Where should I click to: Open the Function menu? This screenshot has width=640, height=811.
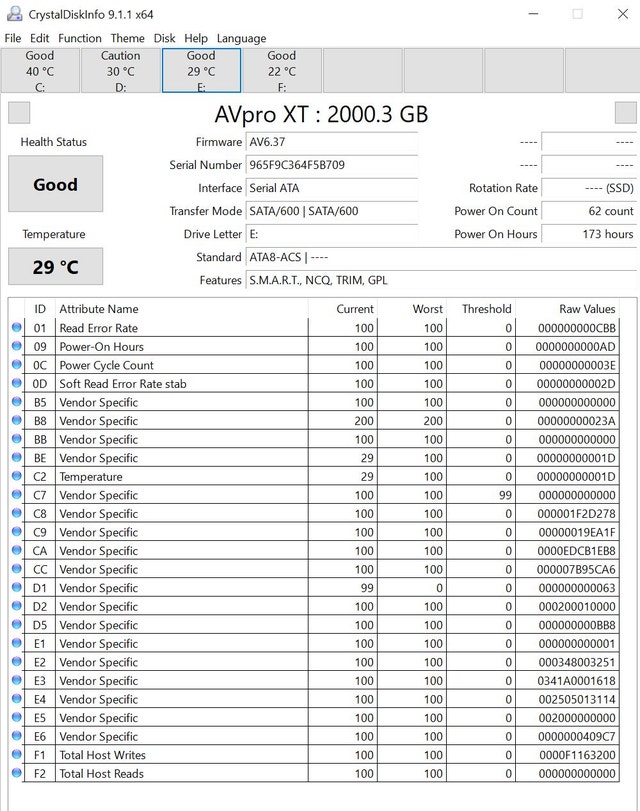(80, 38)
